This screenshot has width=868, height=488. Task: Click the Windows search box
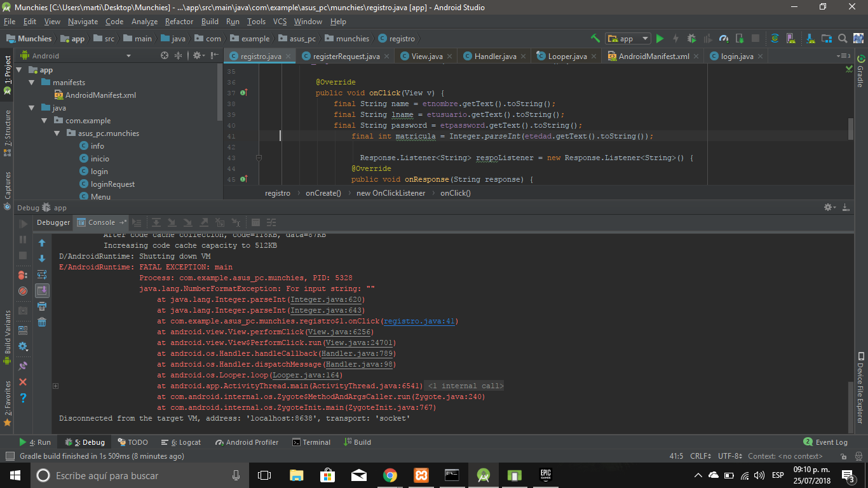[140, 475]
